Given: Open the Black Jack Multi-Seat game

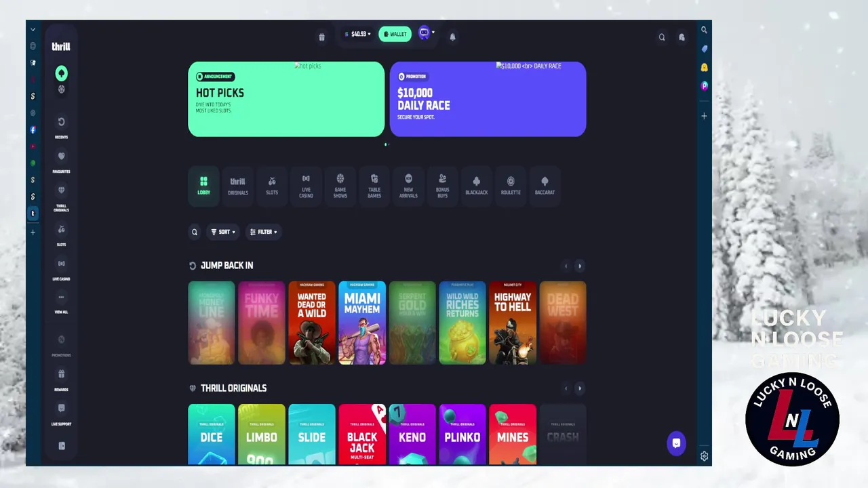Looking at the screenshot, I should pos(362,434).
